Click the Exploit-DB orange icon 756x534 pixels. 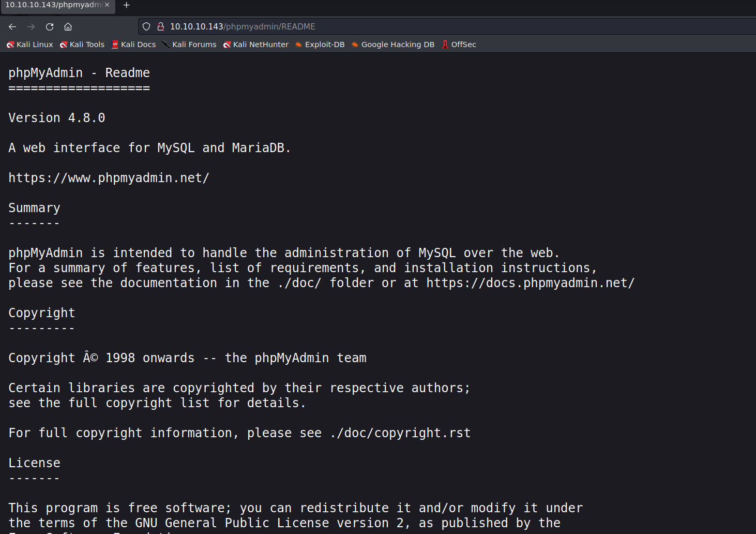pyautogui.click(x=298, y=44)
